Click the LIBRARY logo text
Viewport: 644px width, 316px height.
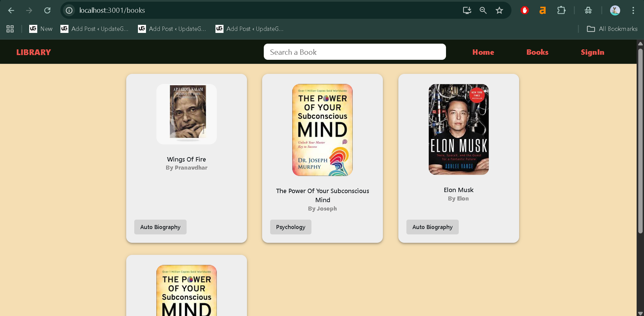[x=34, y=52]
